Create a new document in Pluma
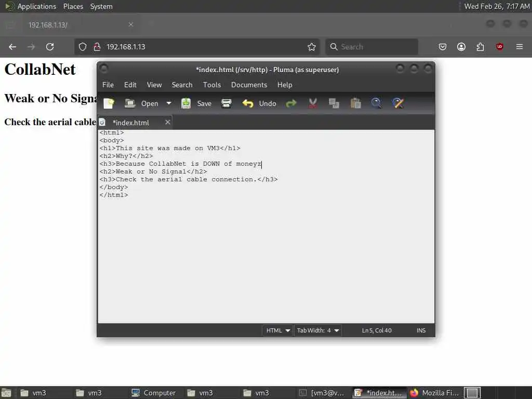The width and height of the screenshot is (532, 399). [x=109, y=103]
